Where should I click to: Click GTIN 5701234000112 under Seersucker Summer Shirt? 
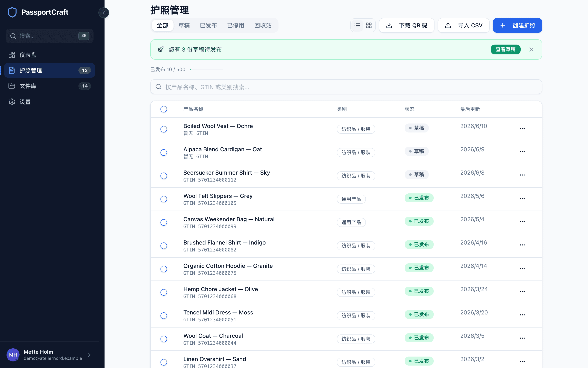[210, 180]
